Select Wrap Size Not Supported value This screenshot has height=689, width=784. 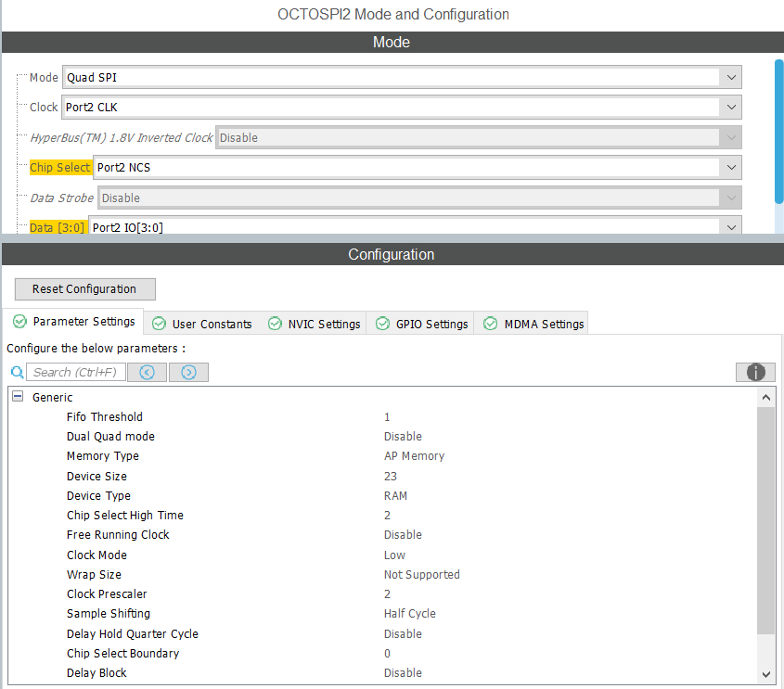pyautogui.click(x=422, y=575)
